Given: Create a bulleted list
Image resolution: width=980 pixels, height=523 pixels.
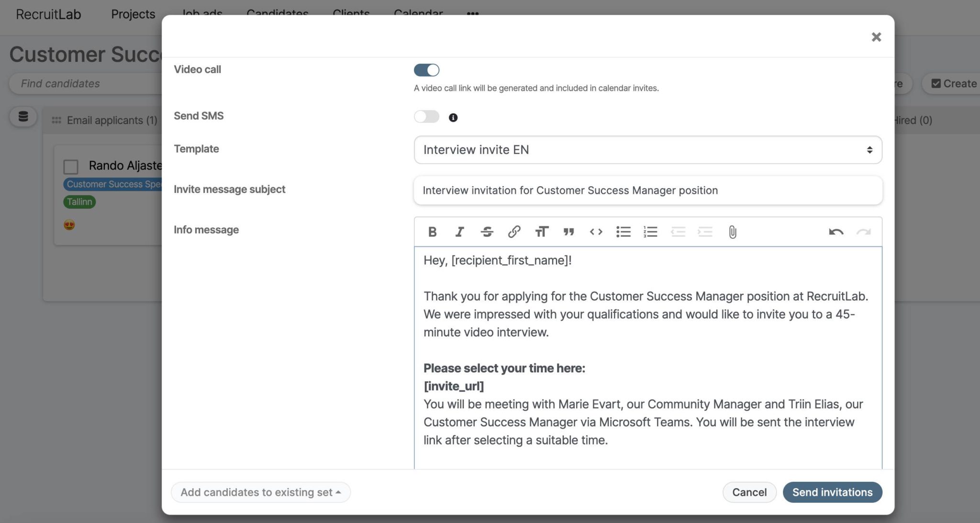Looking at the screenshot, I should pos(623,232).
